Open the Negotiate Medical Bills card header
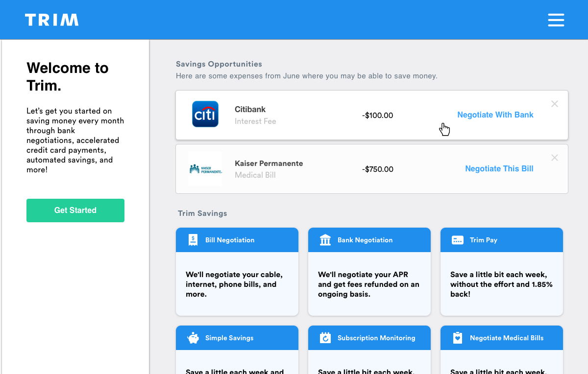 click(x=502, y=338)
